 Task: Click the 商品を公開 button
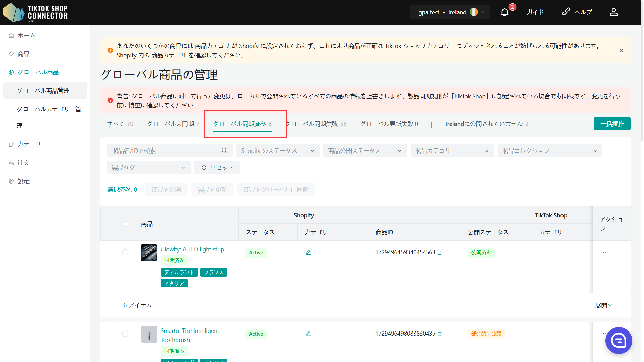(x=166, y=190)
